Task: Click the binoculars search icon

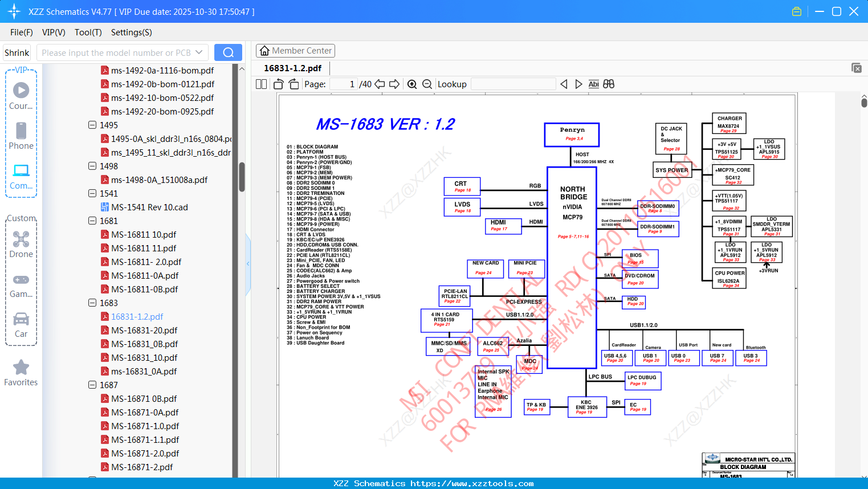Action: click(609, 84)
